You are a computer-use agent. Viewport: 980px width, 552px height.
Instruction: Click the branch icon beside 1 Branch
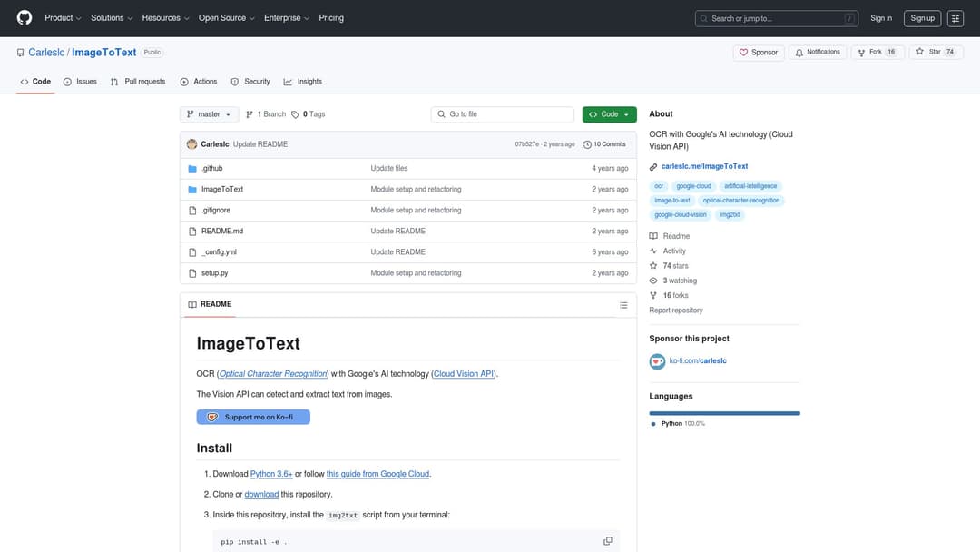pyautogui.click(x=250, y=114)
